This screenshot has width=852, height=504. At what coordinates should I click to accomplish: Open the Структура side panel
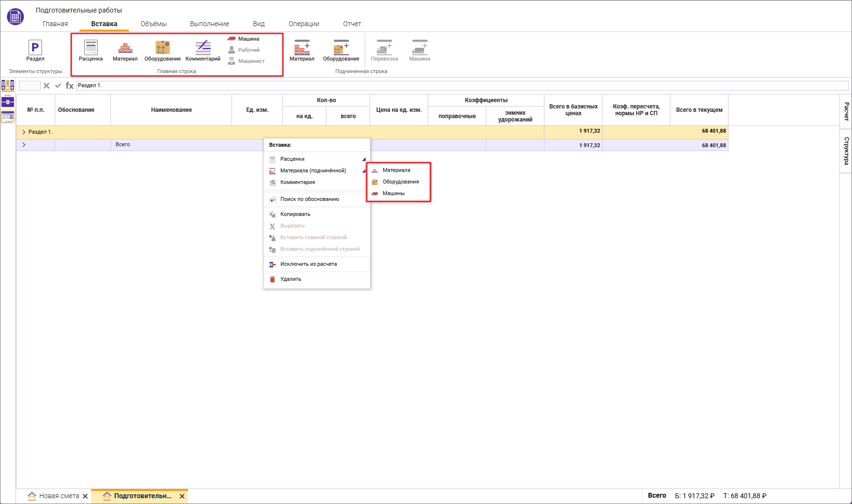pos(846,151)
